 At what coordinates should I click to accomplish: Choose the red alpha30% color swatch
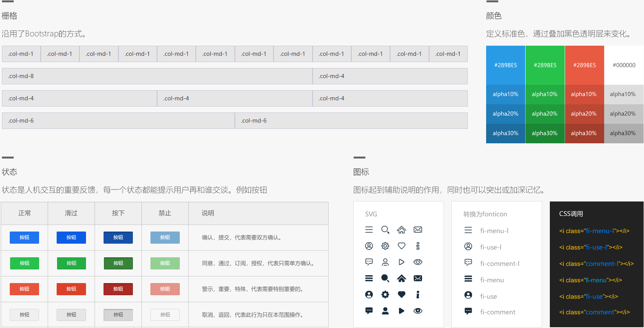pos(584,133)
